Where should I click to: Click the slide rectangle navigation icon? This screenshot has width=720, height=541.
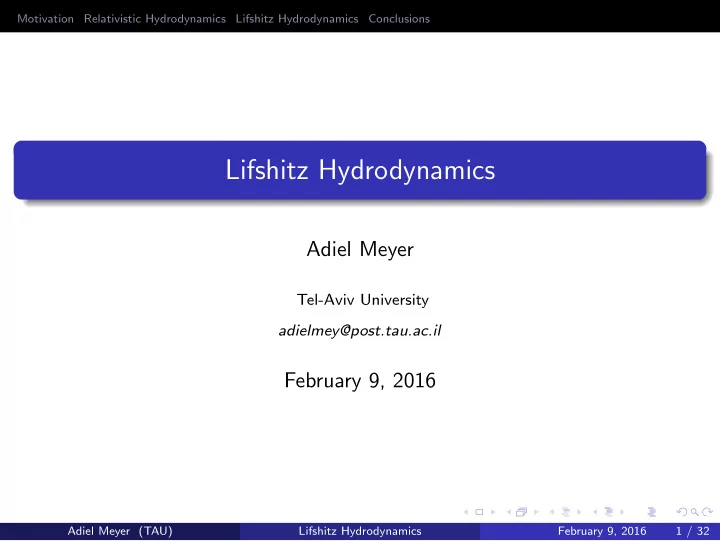479,512
